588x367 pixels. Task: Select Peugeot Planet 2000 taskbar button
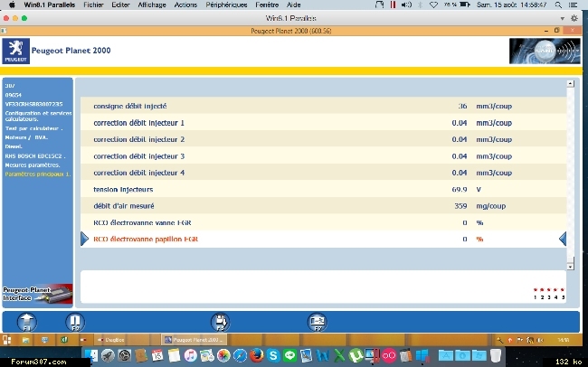(x=194, y=340)
